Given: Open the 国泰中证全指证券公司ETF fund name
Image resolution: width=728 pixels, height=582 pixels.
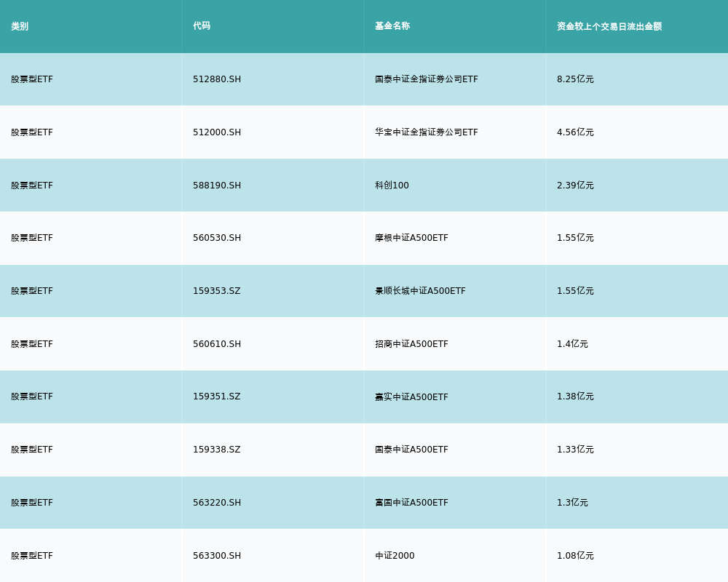Looking at the screenshot, I should point(427,79).
